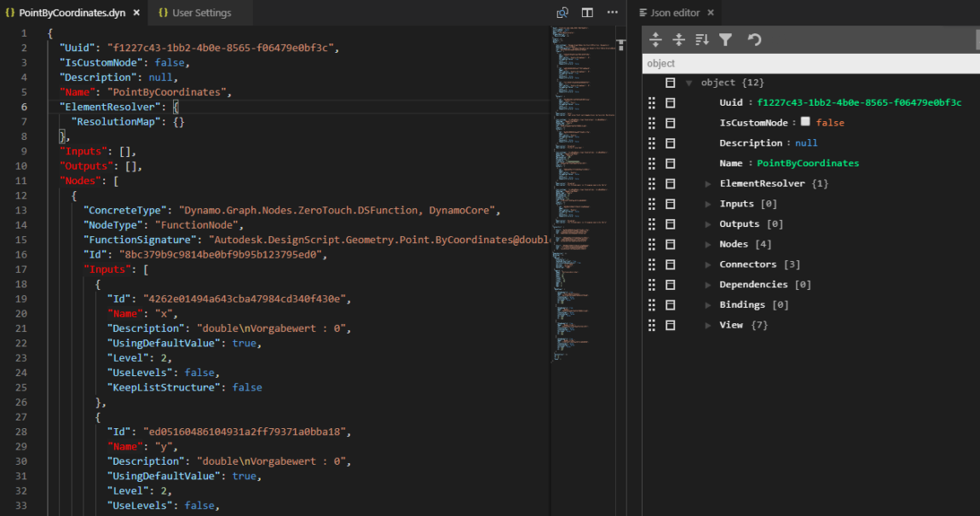Screen dimensions: 980x516
Task: Open the sort contents tool
Action: coord(702,40)
